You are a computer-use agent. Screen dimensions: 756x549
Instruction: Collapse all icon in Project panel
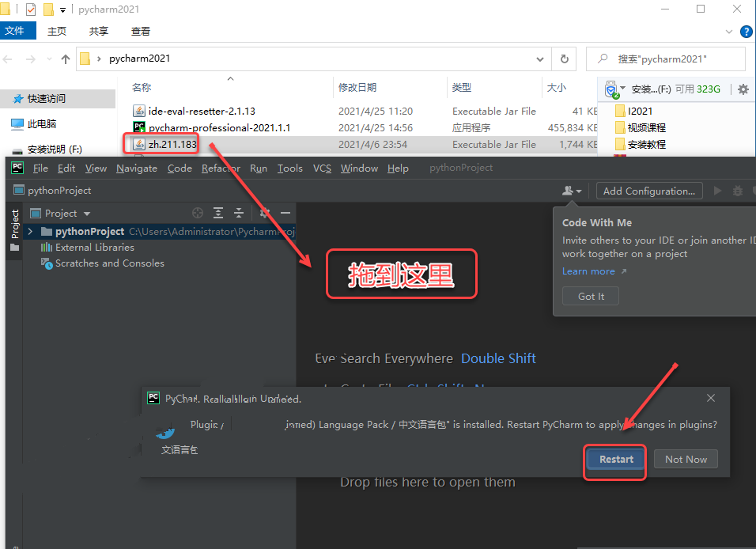coord(239,213)
